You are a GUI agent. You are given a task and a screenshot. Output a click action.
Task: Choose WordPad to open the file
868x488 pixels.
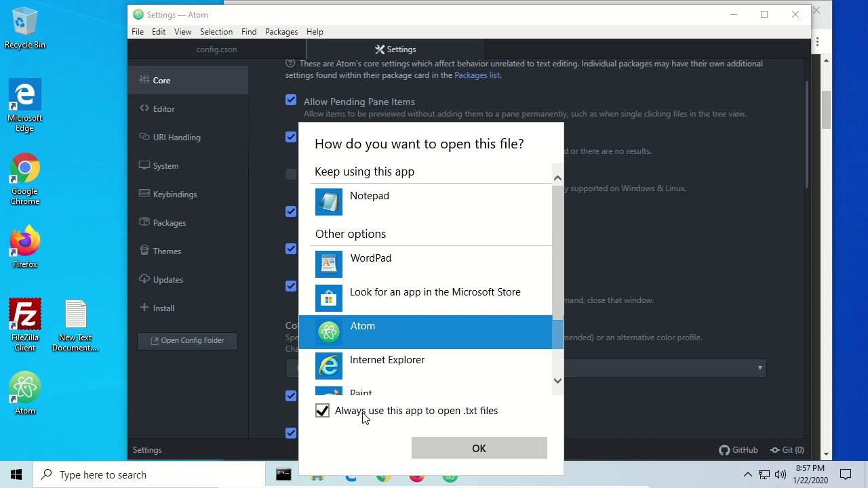pos(433,264)
